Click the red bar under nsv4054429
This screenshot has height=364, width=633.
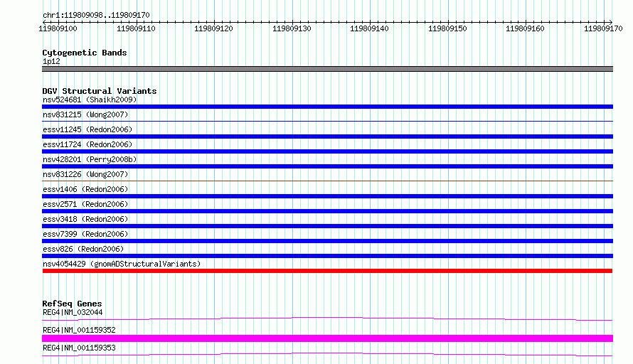pyautogui.click(x=327, y=271)
